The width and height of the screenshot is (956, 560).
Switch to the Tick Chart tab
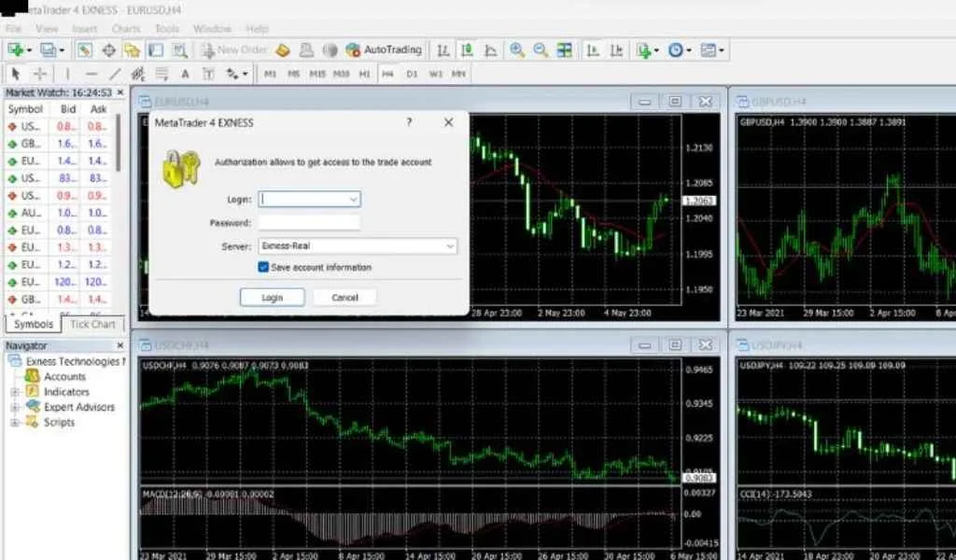[x=92, y=325]
